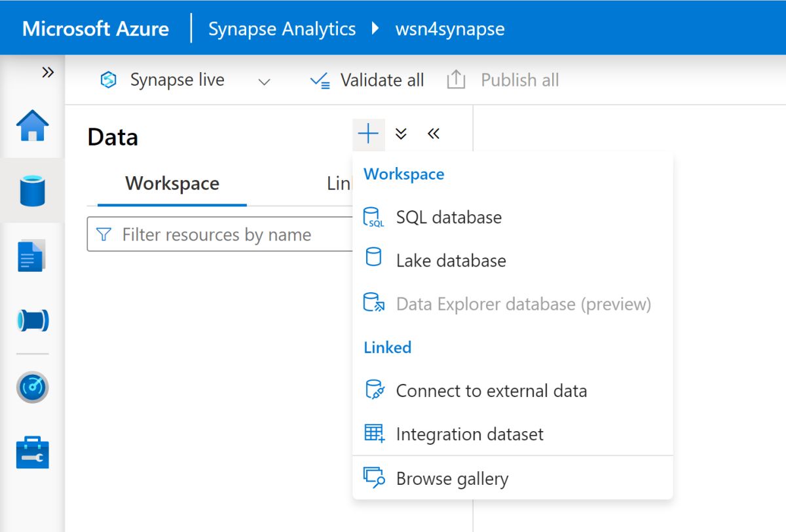Screen dimensions: 786x532
Task: Select Integration dataset option
Action: [470, 434]
